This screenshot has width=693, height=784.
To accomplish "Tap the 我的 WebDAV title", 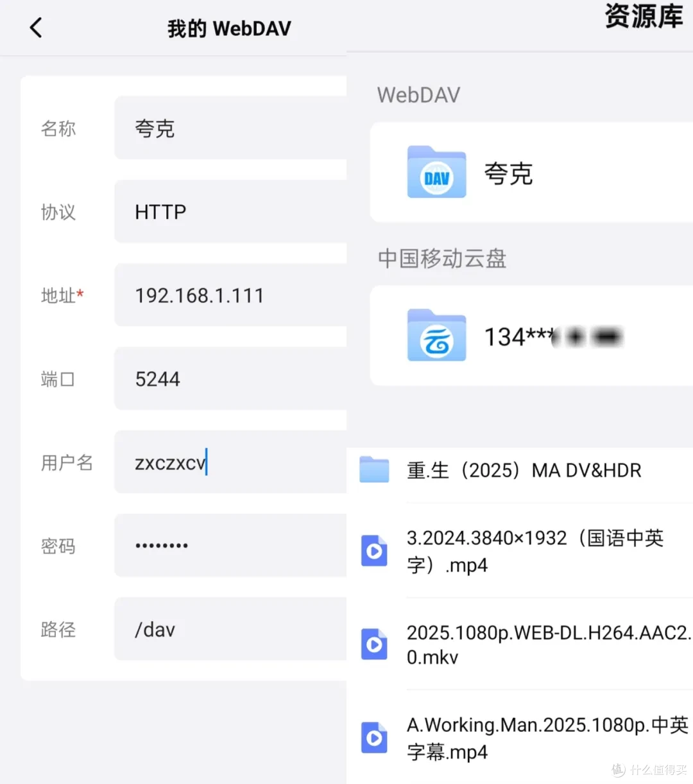I will point(229,28).
